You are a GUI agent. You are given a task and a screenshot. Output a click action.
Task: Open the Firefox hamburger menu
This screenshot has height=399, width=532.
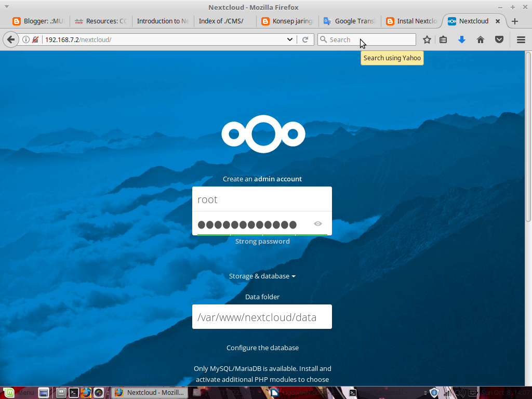tap(521, 39)
